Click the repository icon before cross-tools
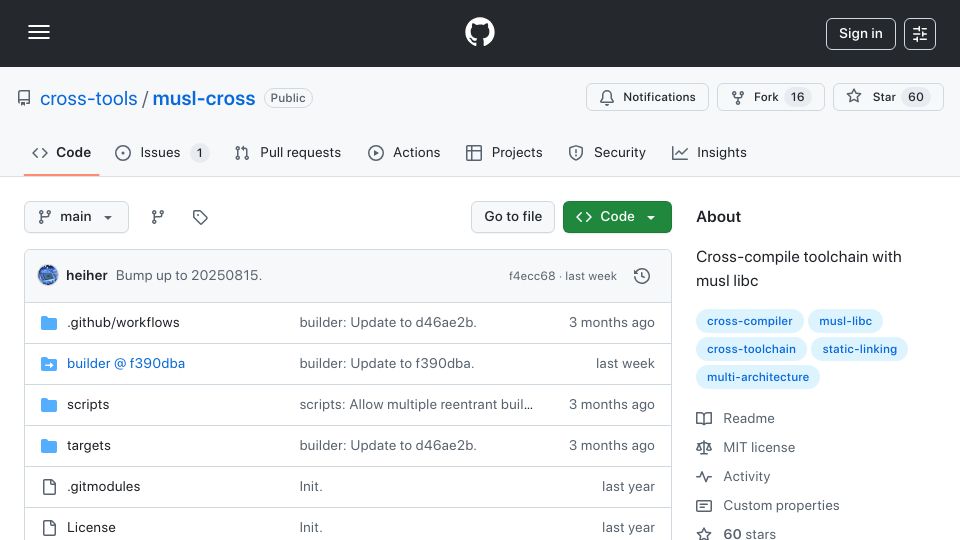The image size is (960, 540). [24, 98]
